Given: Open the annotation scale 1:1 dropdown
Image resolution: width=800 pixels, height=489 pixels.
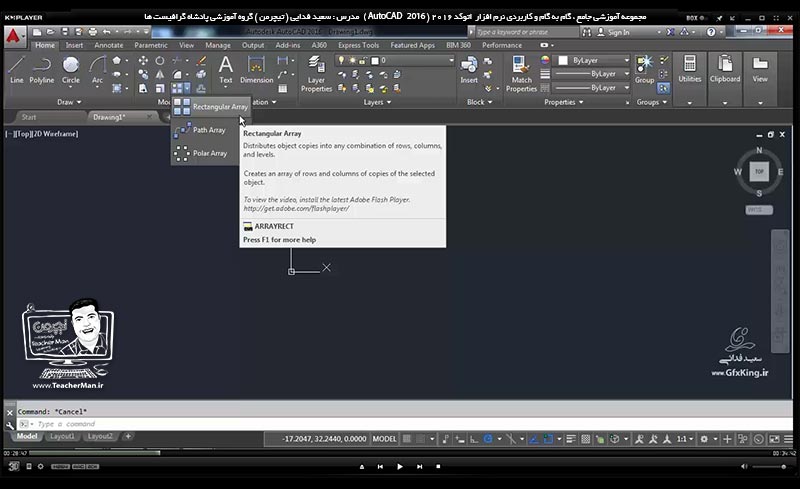Looking at the screenshot, I should 685,439.
